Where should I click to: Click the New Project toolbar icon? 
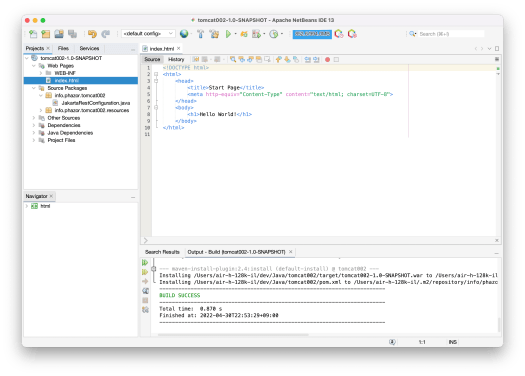tap(46, 34)
